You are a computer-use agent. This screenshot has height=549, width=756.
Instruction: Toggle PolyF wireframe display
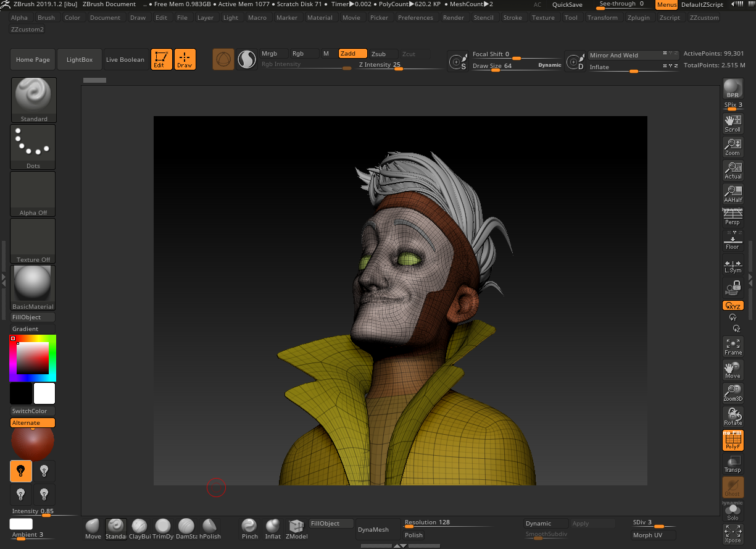[733, 440]
